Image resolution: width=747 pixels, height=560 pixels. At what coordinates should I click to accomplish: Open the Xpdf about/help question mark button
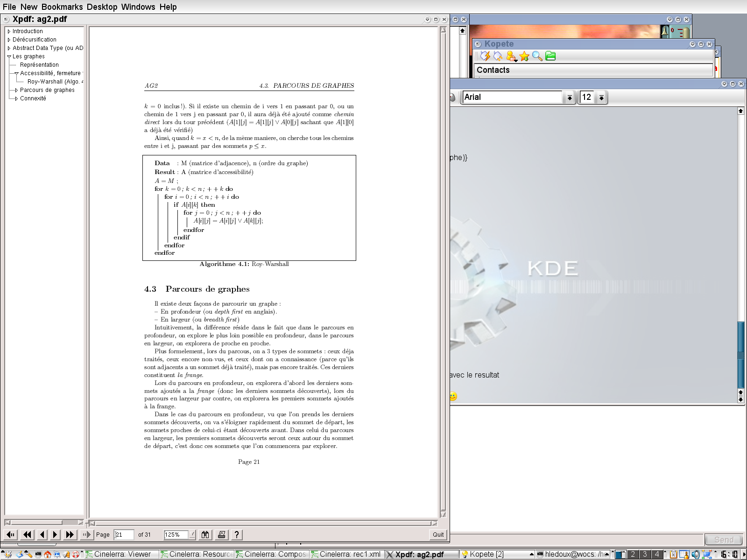click(x=237, y=535)
